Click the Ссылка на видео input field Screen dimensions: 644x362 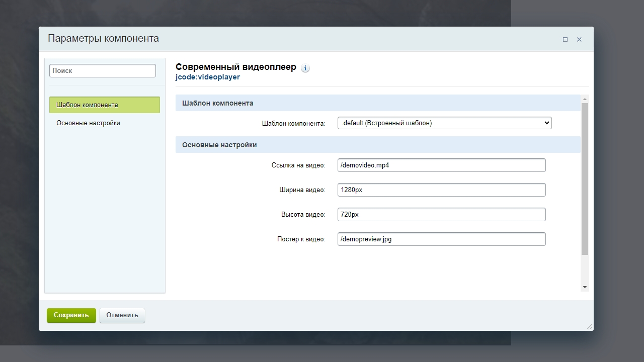[441, 165]
